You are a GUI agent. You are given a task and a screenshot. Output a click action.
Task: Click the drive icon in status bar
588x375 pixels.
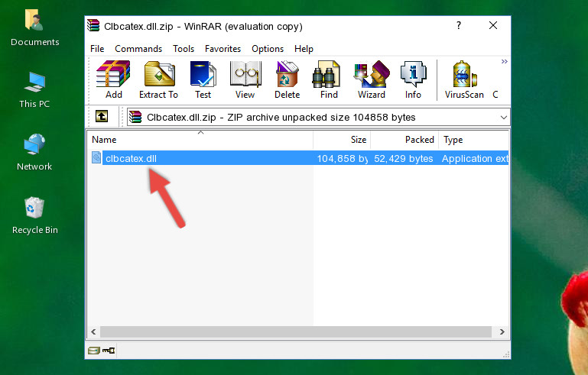94,351
